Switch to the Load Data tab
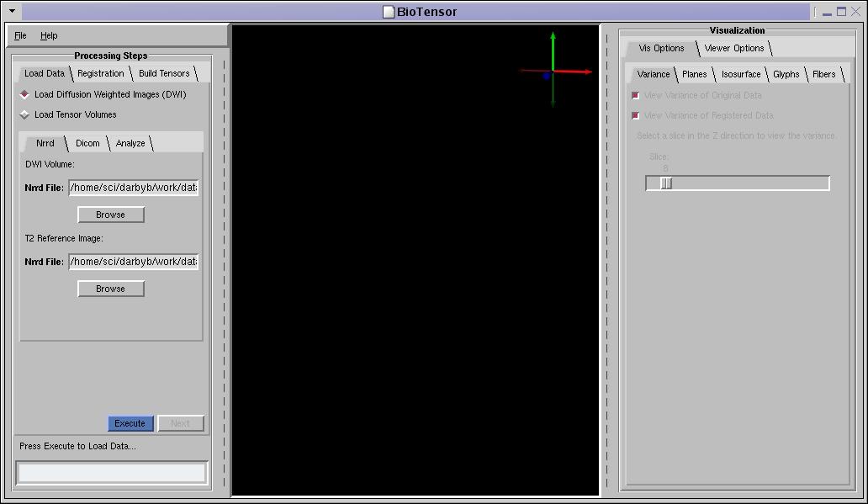This screenshot has width=868, height=504. tap(45, 73)
